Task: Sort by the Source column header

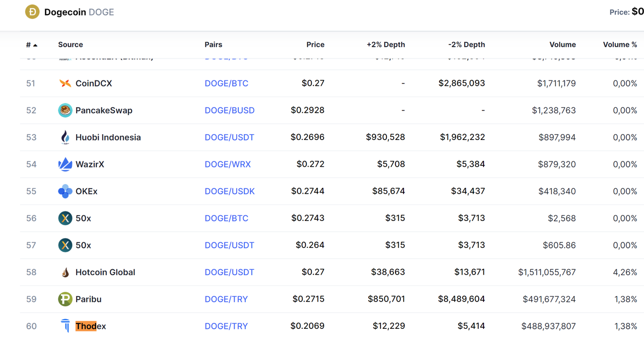Action: [x=70, y=45]
